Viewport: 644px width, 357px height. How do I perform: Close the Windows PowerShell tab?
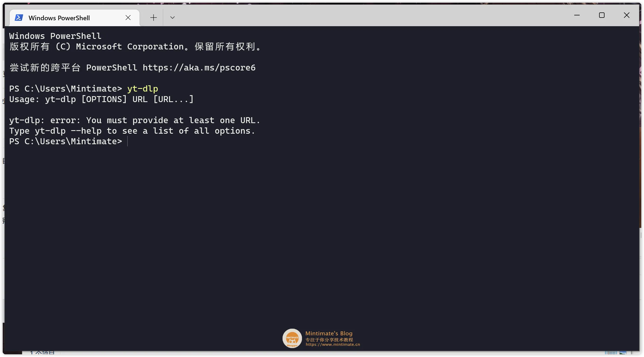[x=128, y=18]
